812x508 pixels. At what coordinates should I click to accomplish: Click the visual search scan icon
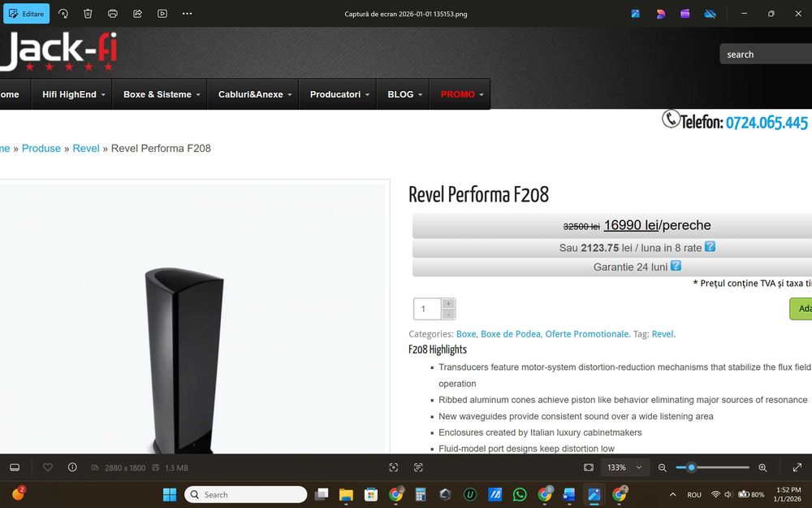(394, 467)
